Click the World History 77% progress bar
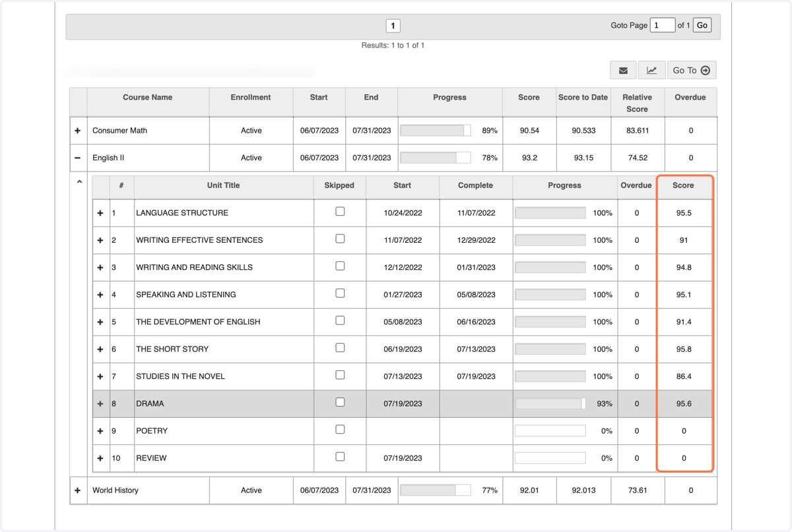The width and height of the screenshot is (792, 532). pos(436,490)
